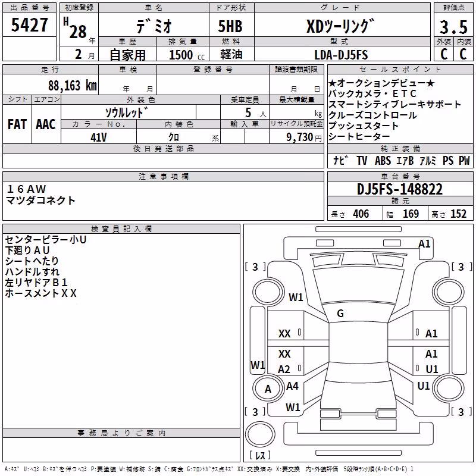Select the door shape value 5HB

(230, 26)
